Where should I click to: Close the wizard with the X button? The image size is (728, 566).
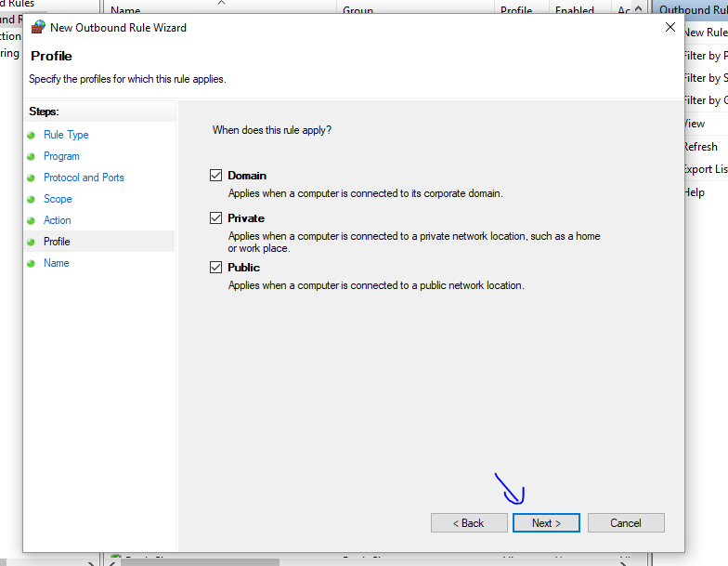coord(670,27)
